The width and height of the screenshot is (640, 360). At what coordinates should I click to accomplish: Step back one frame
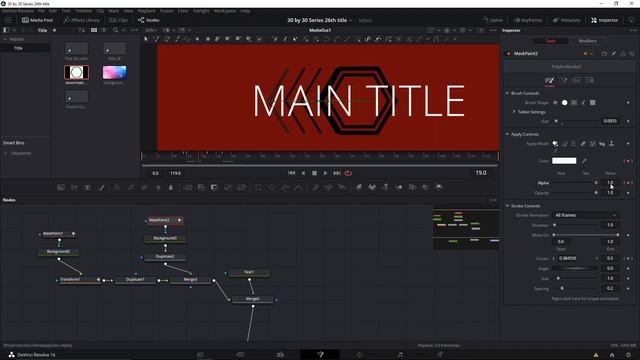(x=303, y=173)
